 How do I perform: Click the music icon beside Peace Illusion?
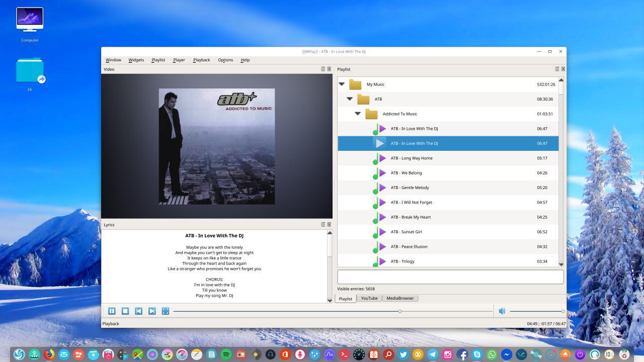click(379, 247)
